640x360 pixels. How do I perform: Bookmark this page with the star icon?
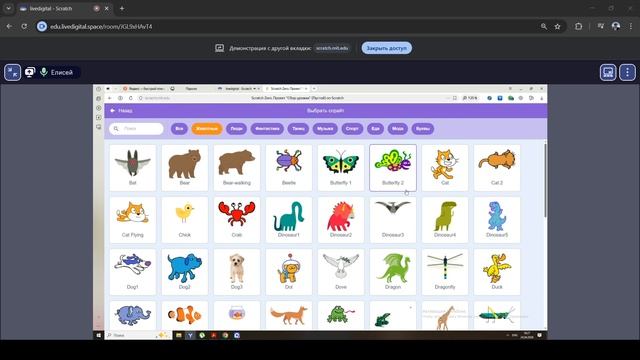(x=558, y=27)
